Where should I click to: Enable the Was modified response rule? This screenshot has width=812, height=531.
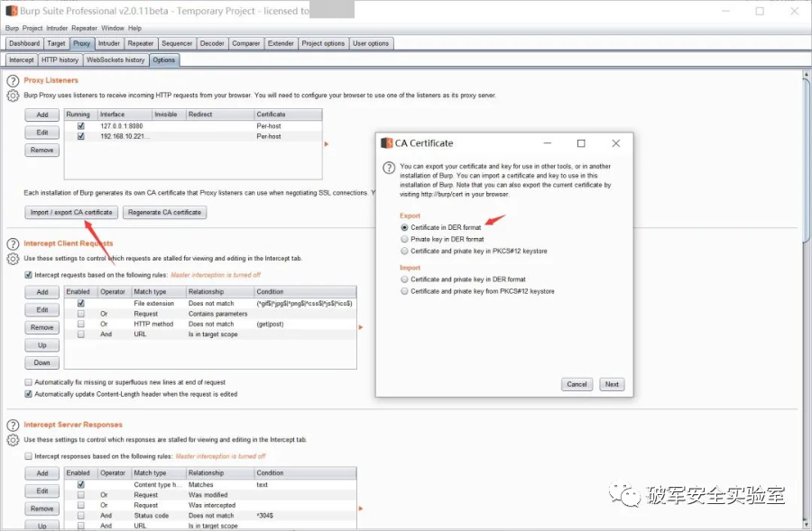tap(81, 495)
